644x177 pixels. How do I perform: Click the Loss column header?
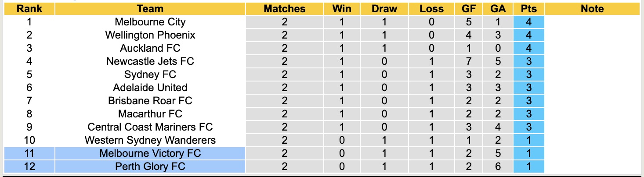pos(431,9)
